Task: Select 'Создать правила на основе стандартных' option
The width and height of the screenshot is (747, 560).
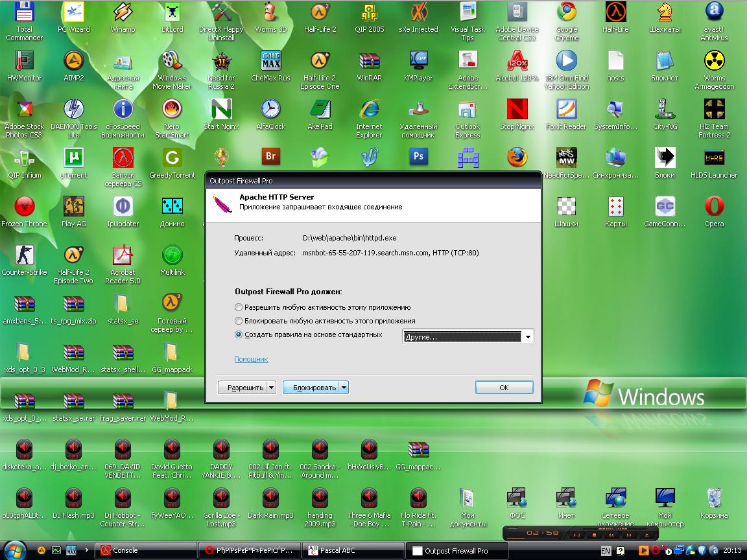Action: point(239,335)
